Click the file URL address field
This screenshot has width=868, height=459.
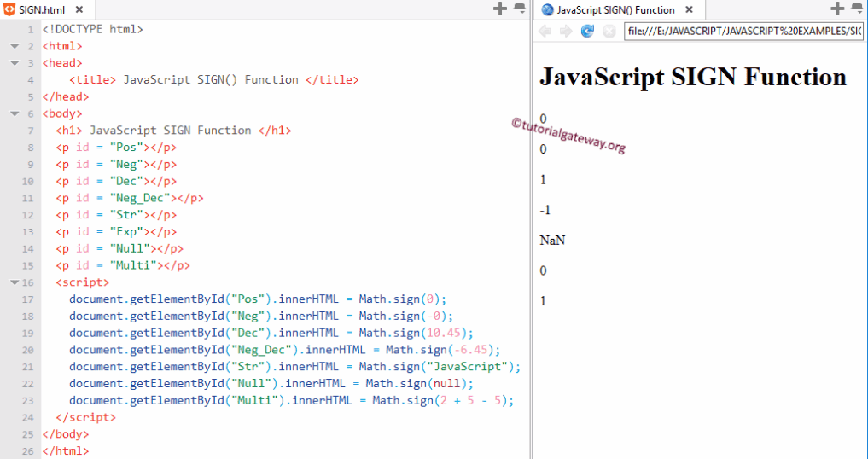[x=743, y=32]
